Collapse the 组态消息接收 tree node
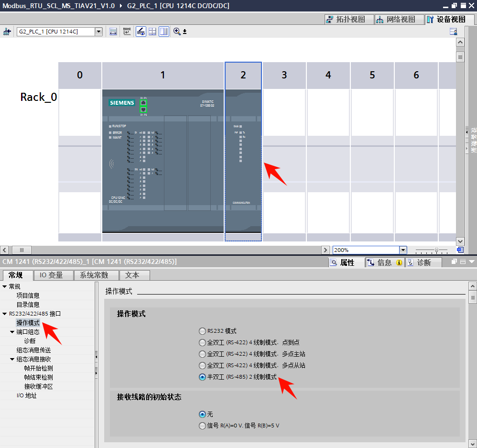The height and width of the screenshot is (448, 477). [12, 359]
